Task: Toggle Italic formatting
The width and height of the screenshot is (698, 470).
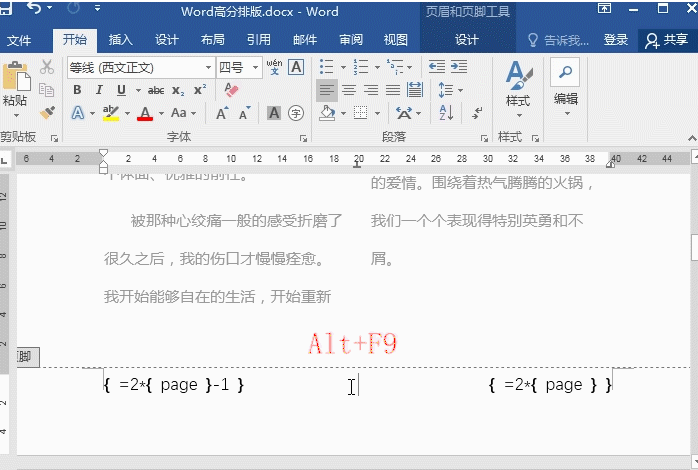Action: click(101, 90)
